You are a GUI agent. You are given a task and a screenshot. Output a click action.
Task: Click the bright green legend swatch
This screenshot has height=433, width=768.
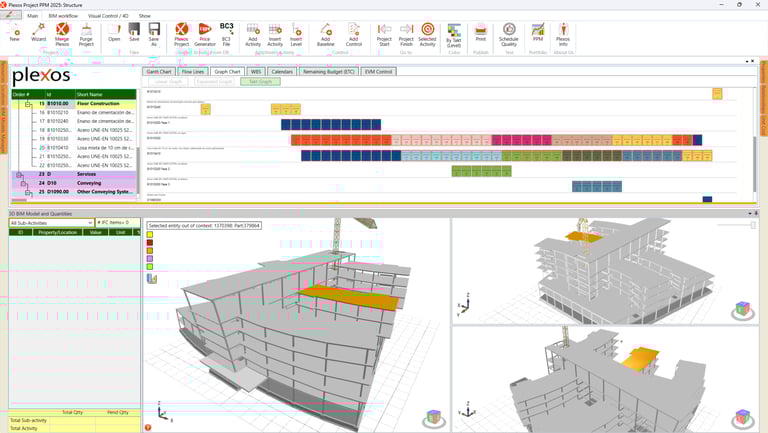click(x=150, y=266)
